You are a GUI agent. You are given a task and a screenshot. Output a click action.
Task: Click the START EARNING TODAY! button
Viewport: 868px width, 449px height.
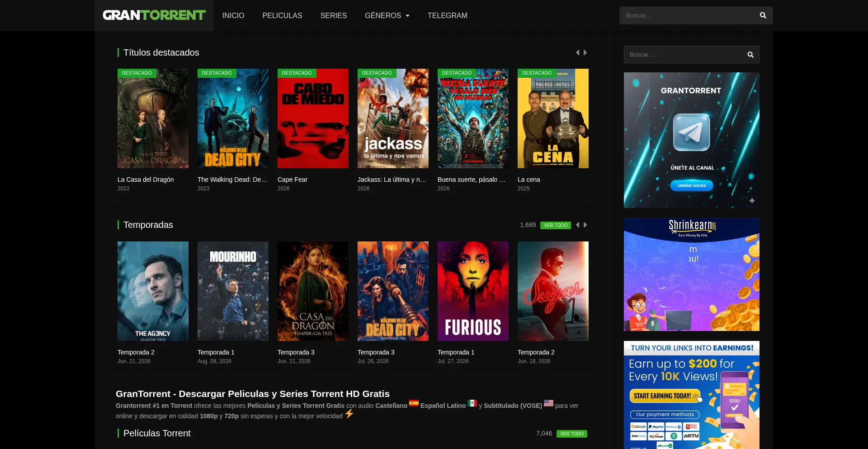click(665, 396)
